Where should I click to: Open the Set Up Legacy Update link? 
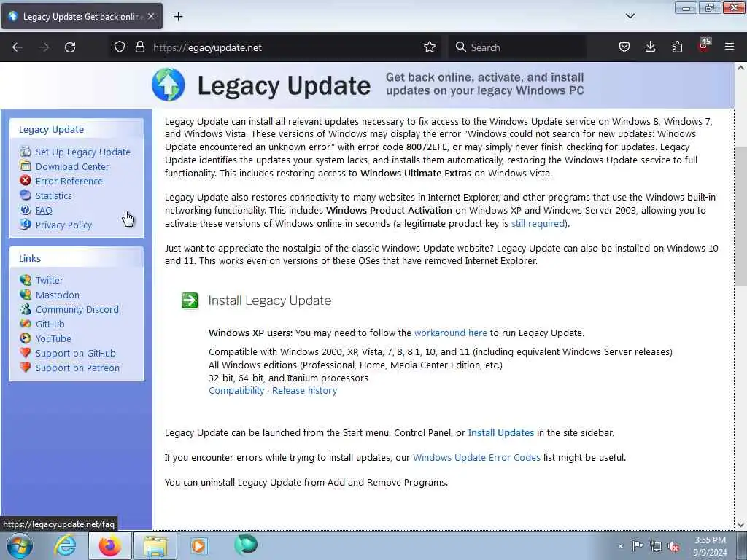tap(83, 152)
